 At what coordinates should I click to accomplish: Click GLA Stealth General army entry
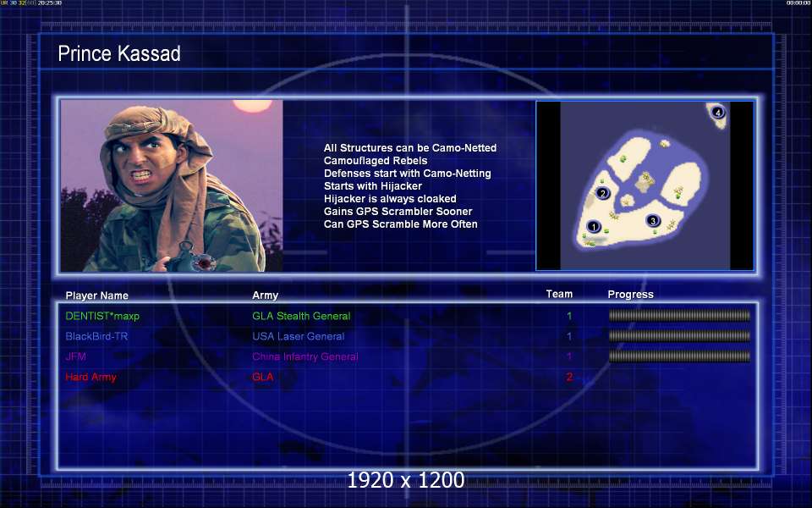(301, 316)
